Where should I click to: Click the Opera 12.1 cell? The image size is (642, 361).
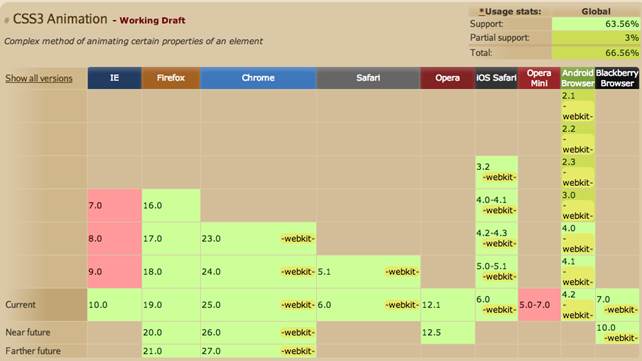[448, 305]
